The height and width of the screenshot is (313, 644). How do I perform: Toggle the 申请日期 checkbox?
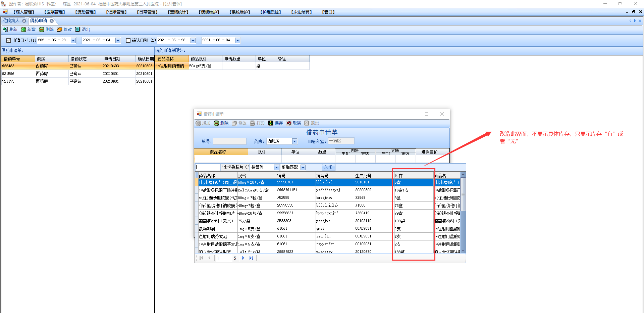tap(9, 41)
